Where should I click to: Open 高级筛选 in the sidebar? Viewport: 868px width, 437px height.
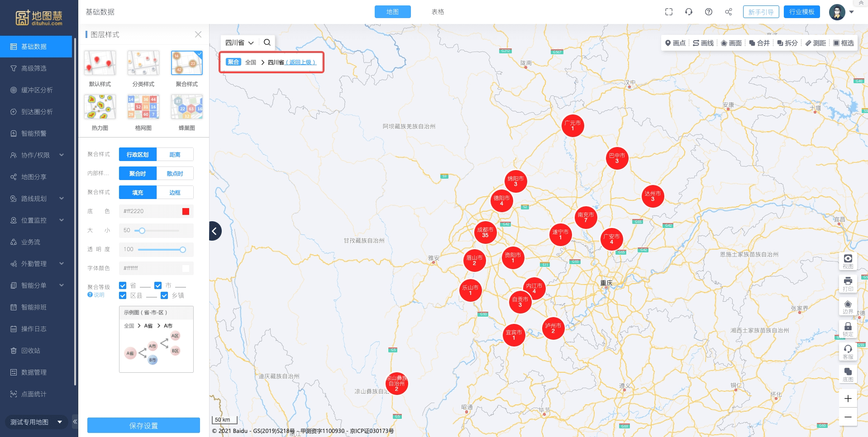pos(34,68)
